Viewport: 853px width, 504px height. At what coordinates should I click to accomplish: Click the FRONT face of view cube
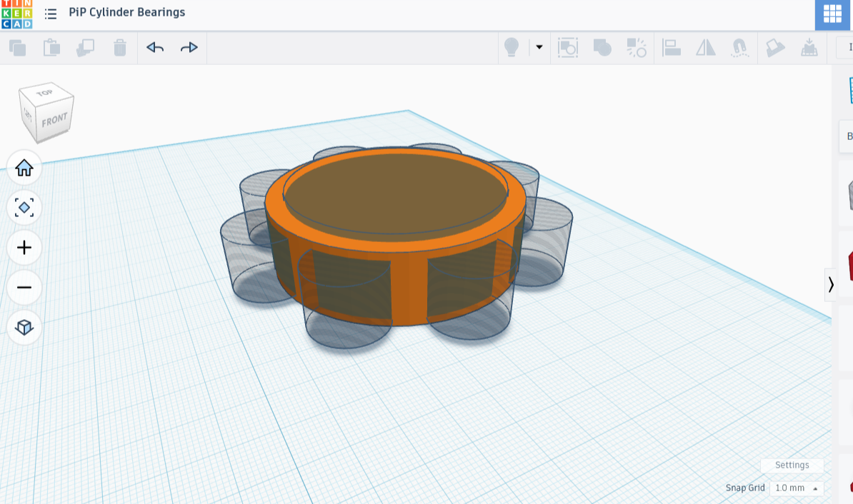click(54, 120)
